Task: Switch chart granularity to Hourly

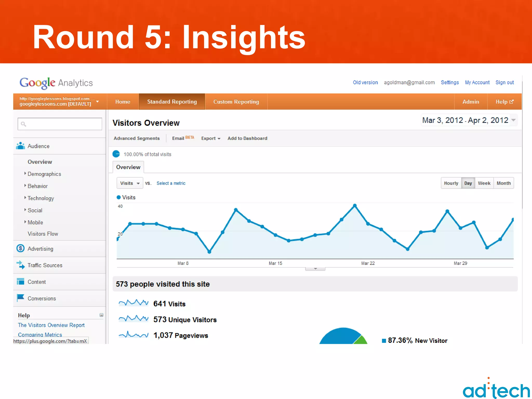Action: click(451, 183)
